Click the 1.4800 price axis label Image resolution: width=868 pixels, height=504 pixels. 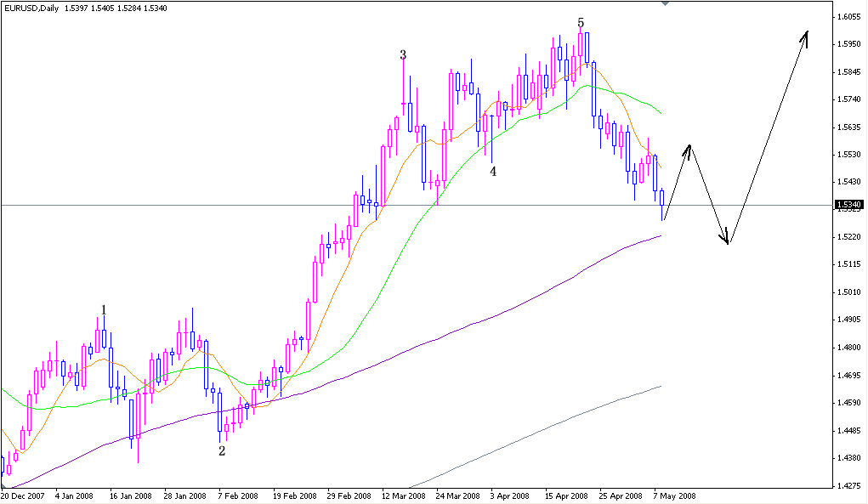point(849,348)
